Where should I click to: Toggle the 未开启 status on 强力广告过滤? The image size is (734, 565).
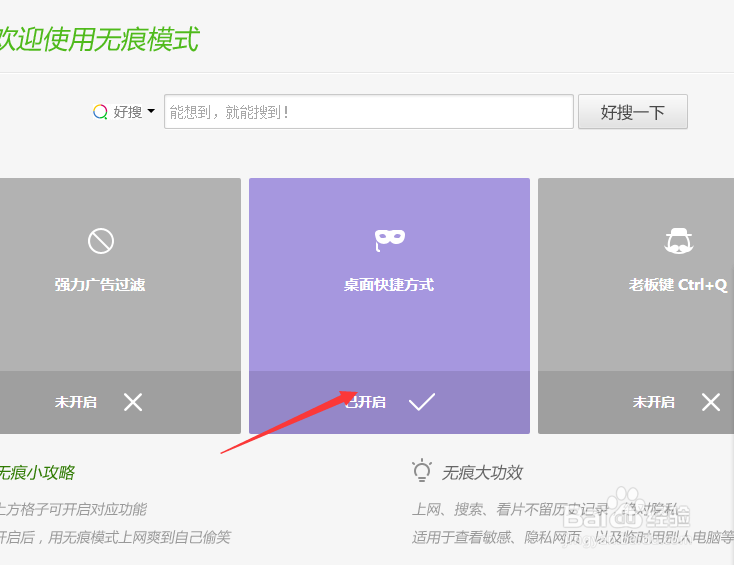[75, 402]
